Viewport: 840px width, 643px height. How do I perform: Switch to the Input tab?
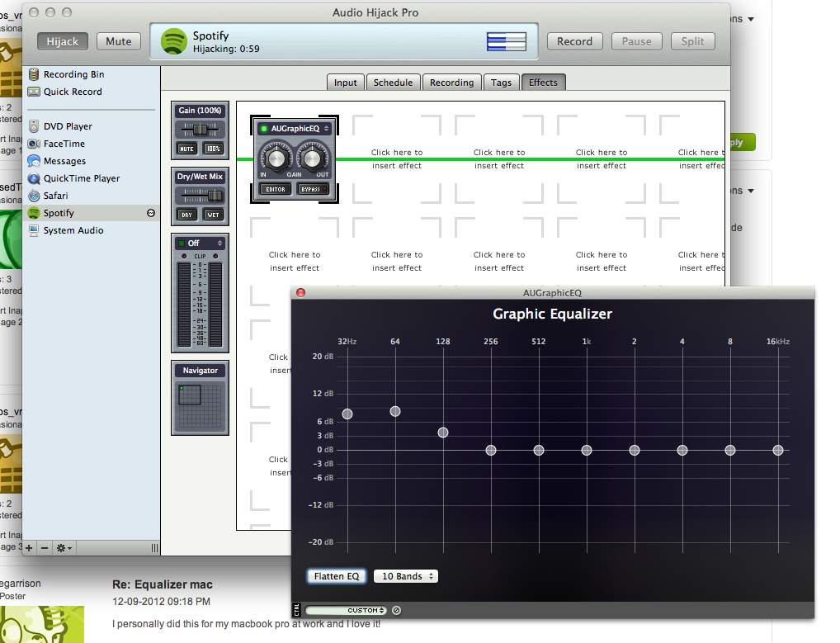point(345,83)
